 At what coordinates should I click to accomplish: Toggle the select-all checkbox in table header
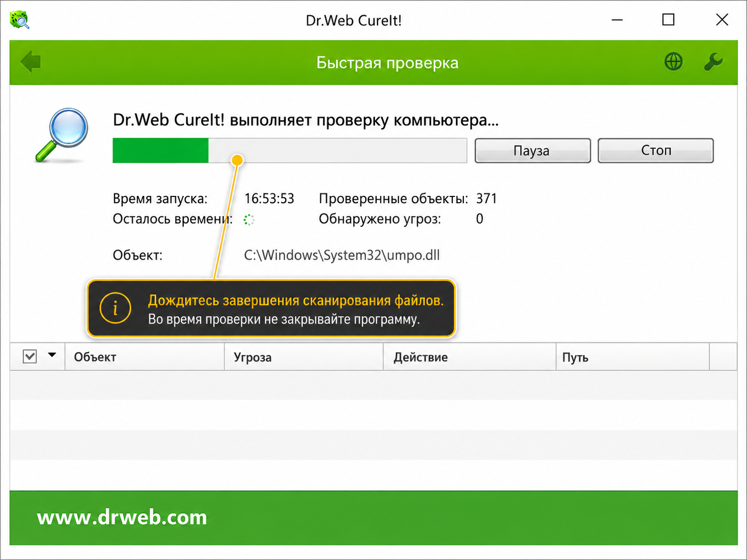[x=30, y=356]
